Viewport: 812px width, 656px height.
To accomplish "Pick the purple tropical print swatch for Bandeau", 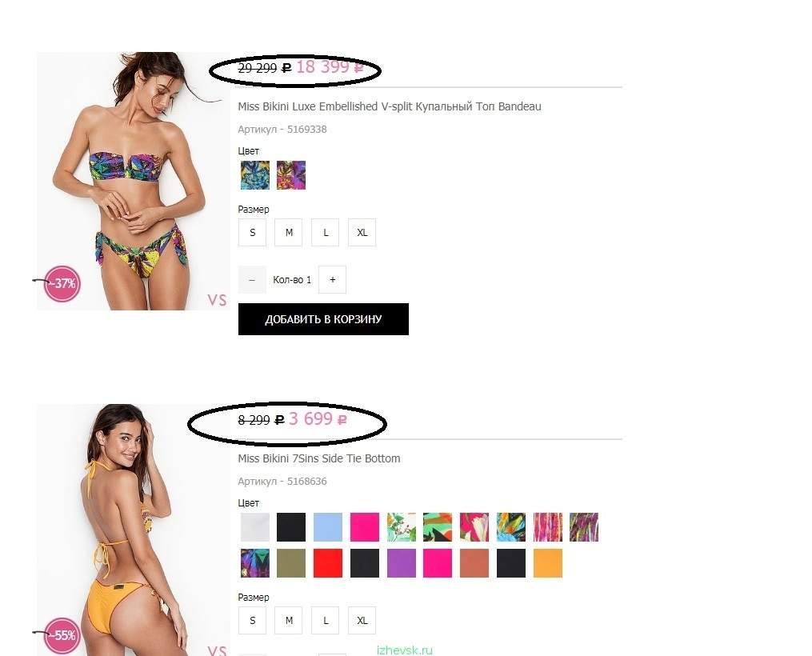I will coord(291,175).
